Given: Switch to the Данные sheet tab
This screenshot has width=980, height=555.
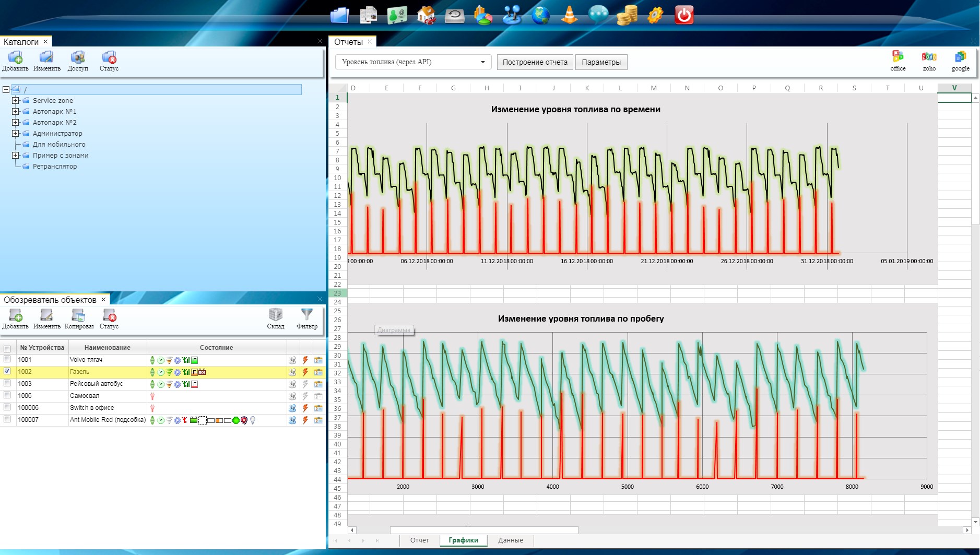Looking at the screenshot, I should coord(511,540).
